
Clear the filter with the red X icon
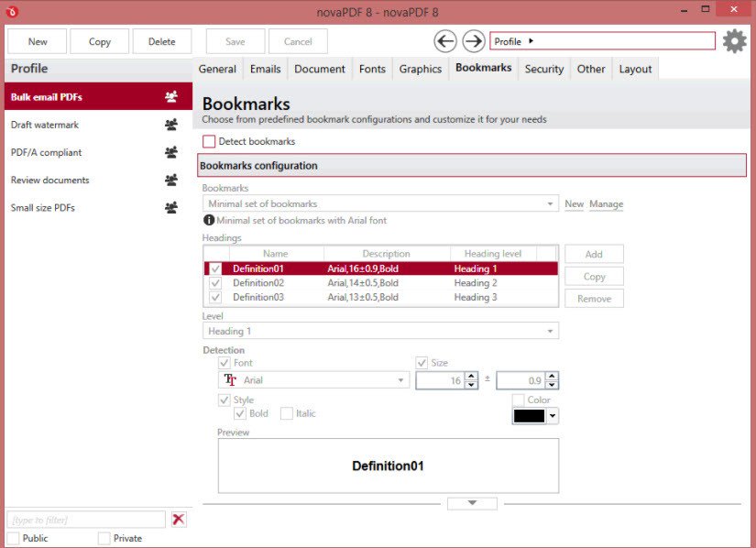coord(179,519)
